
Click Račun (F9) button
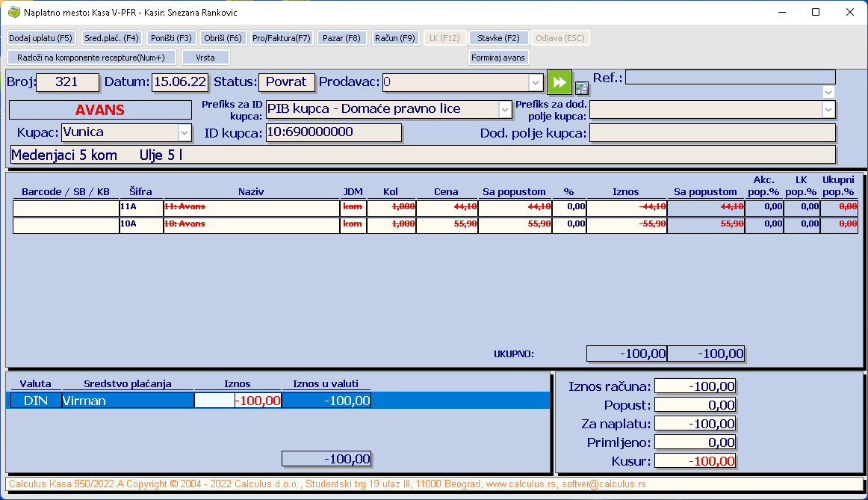394,38
